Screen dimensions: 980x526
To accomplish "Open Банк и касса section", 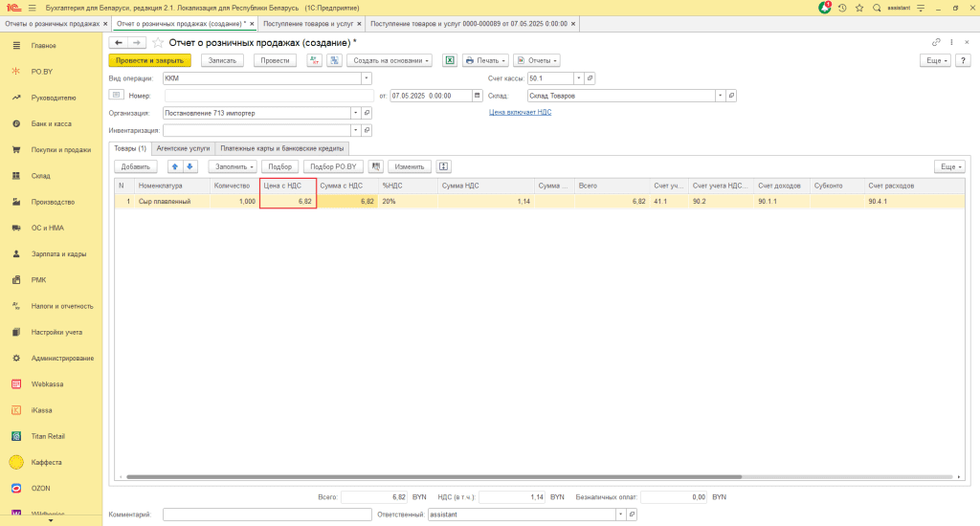I will coord(52,123).
